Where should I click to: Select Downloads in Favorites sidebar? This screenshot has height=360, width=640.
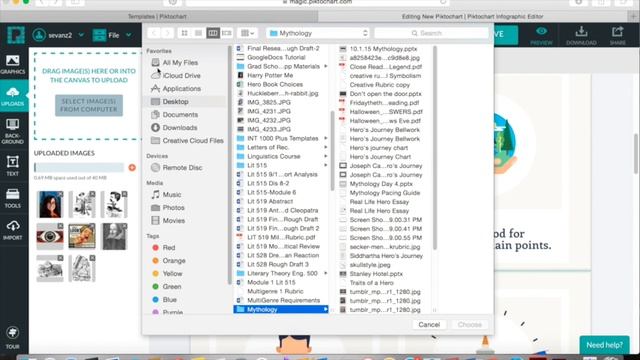[x=180, y=128]
